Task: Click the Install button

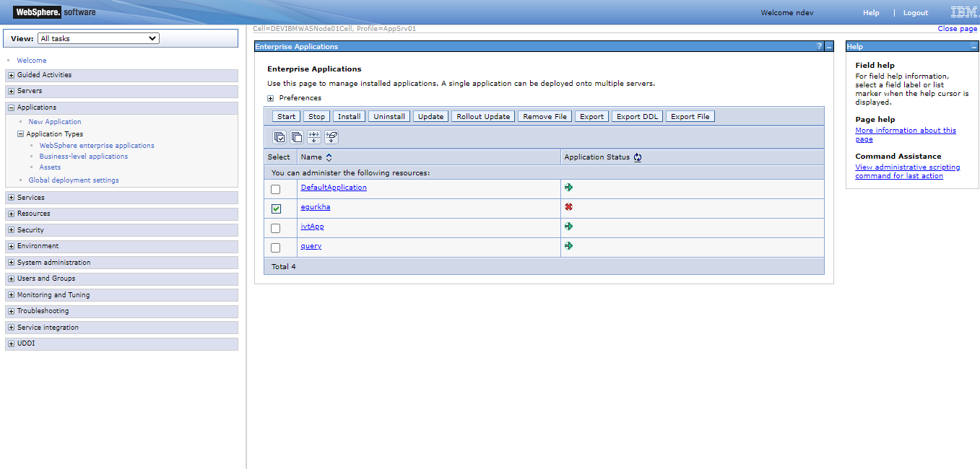Action: 350,116
